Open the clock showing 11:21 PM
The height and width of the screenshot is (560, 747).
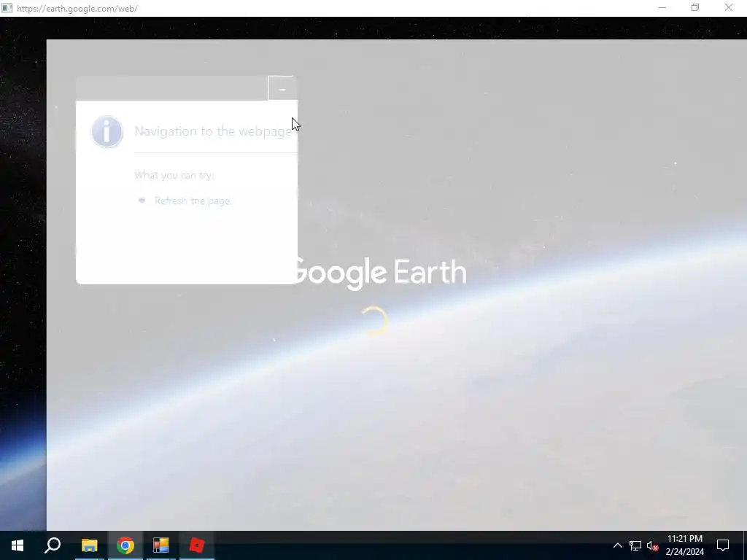684,545
